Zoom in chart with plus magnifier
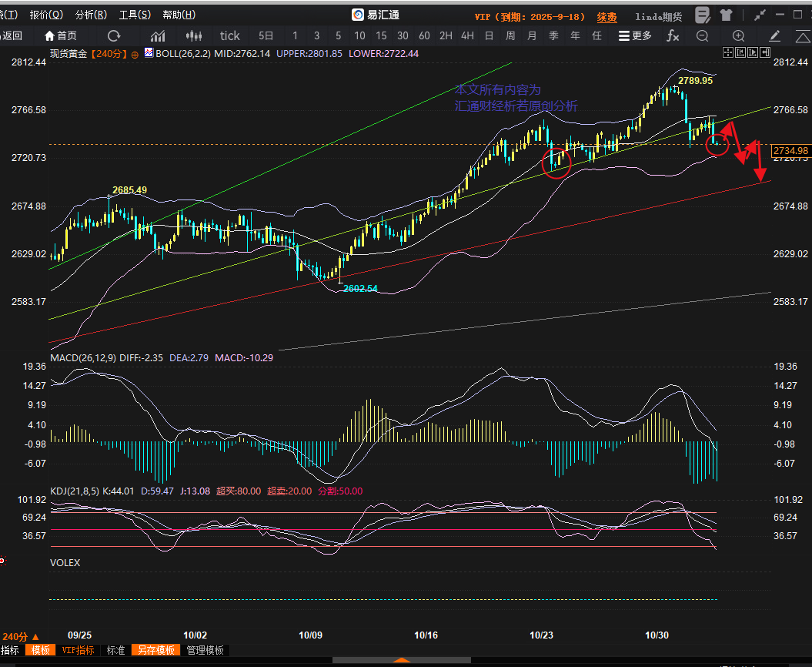812x667 pixels. click(x=738, y=35)
